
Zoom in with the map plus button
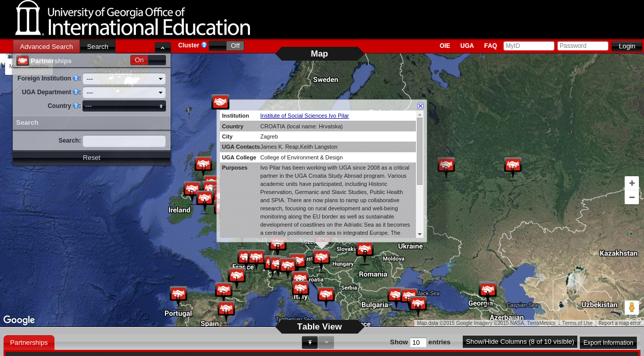(632, 183)
